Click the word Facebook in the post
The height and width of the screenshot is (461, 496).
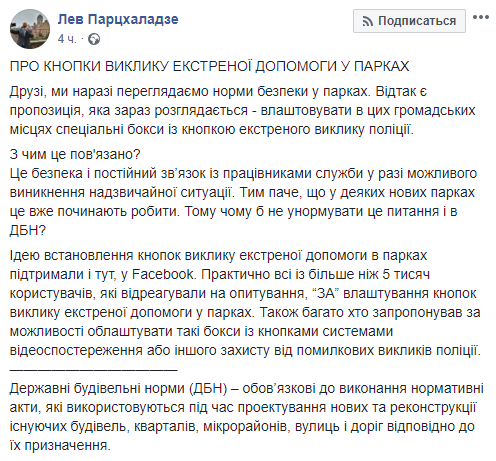(x=163, y=274)
